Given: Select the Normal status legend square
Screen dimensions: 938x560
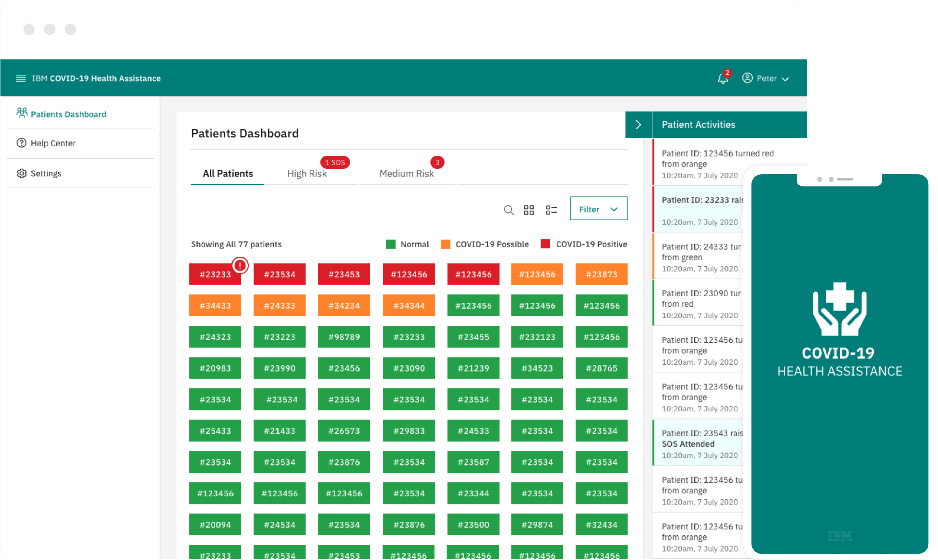Looking at the screenshot, I should [390, 244].
